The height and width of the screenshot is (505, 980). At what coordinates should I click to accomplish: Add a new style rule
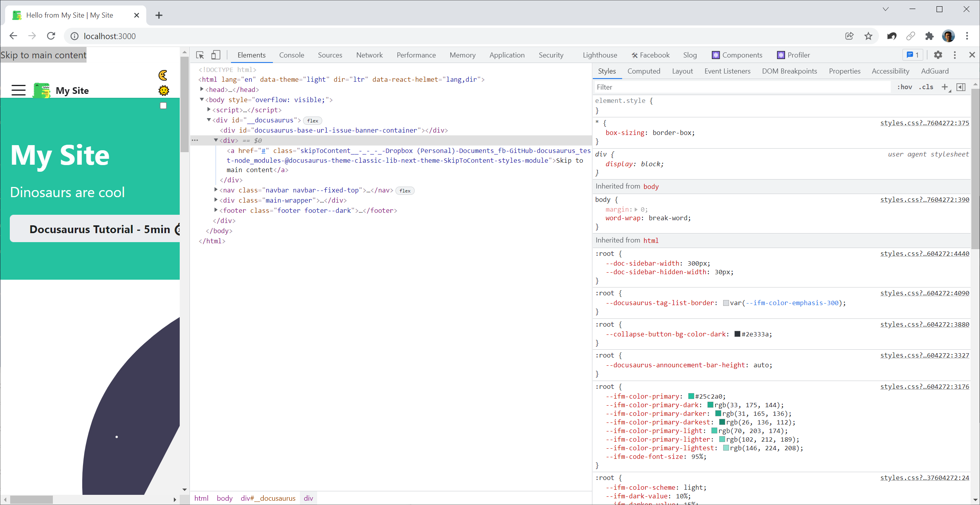pyautogui.click(x=945, y=87)
